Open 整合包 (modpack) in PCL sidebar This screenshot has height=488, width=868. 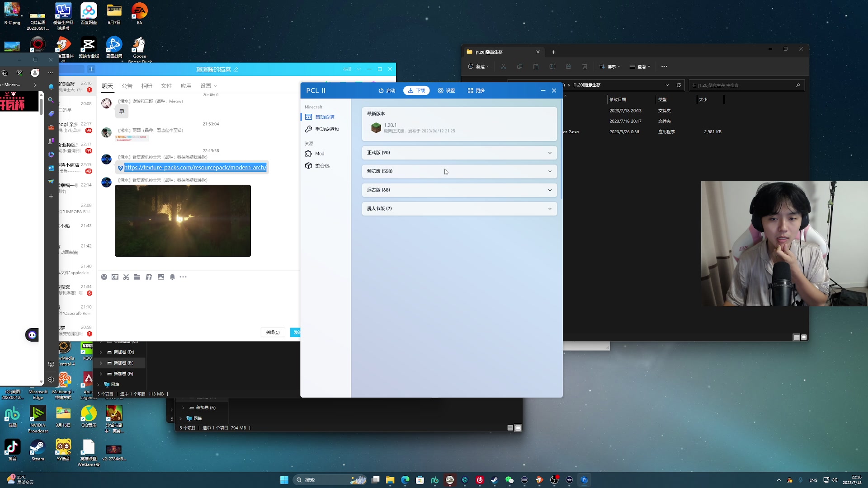(x=322, y=166)
